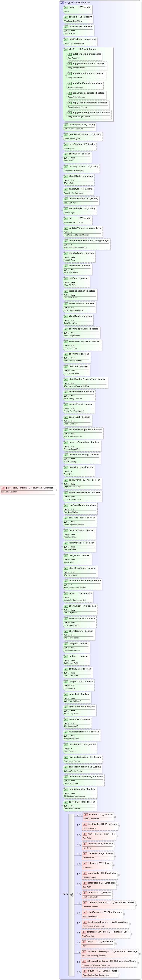Click the A icon of the name attribute
The height and width of the screenshot is (980, 142).
point(66,7)
